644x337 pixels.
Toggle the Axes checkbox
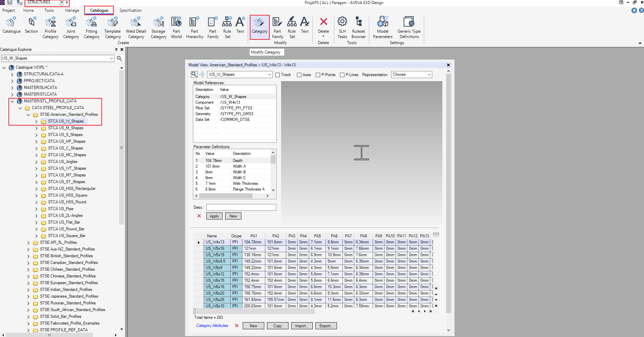coord(299,75)
